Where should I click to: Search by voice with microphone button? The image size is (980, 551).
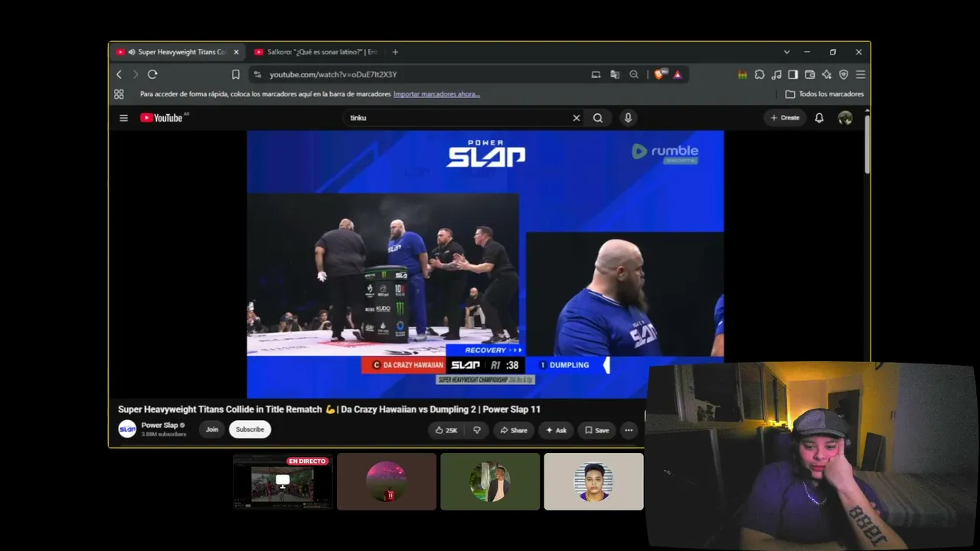point(628,118)
